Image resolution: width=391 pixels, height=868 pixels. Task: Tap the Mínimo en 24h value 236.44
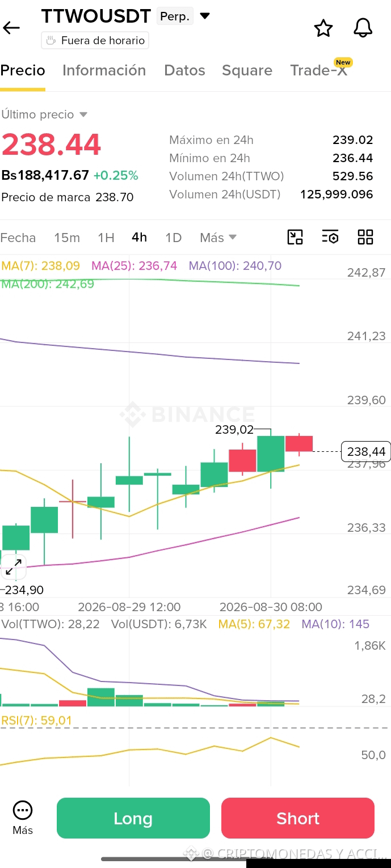pyautogui.click(x=353, y=158)
